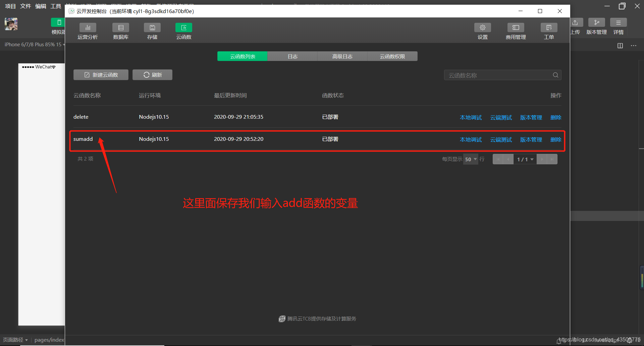This screenshot has height=346, width=644.
Task: Click 本地调试 for the sumadd function
Action: click(471, 139)
